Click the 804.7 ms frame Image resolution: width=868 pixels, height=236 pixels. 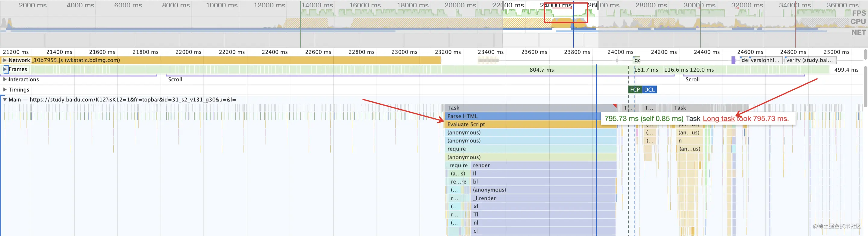[x=542, y=70]
